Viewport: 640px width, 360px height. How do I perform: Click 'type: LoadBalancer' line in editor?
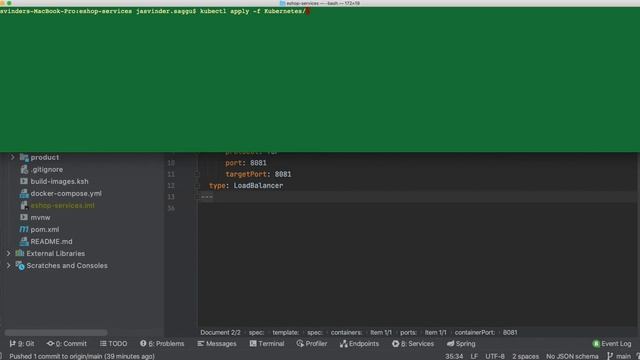point(246,186)
